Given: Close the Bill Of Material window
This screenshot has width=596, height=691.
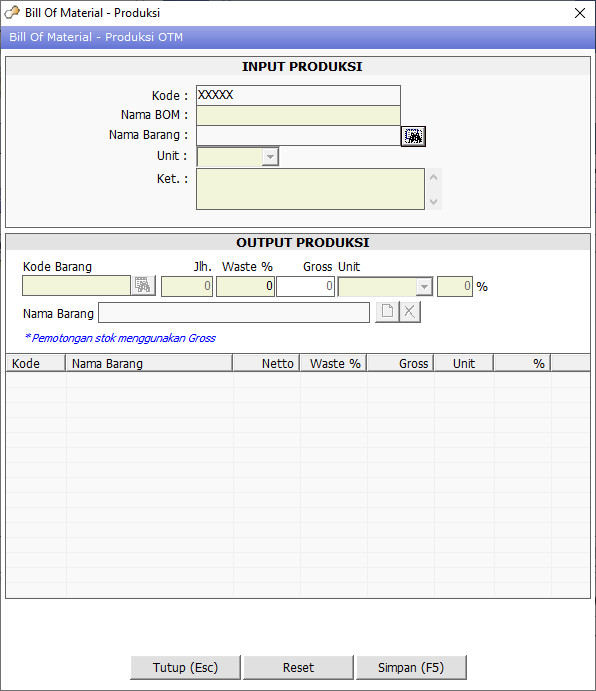Looking at the screenshot, I should point(580,13).
